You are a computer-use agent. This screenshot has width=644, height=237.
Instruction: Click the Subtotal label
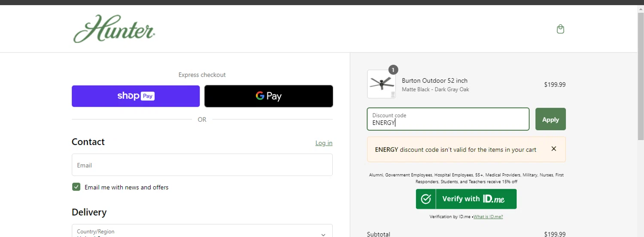click(x=379, y=234)
